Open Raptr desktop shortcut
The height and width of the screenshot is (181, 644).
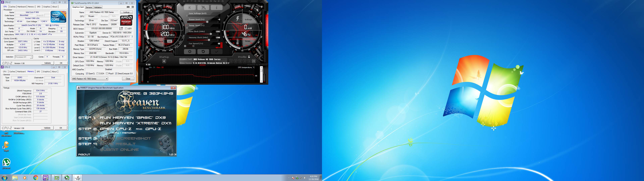(6, 146)
